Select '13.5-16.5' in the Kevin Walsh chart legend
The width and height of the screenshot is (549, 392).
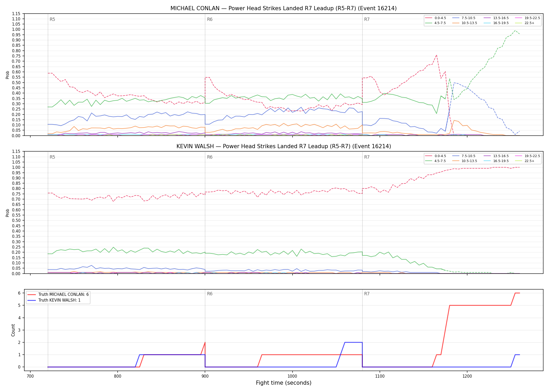coord(497,156)
